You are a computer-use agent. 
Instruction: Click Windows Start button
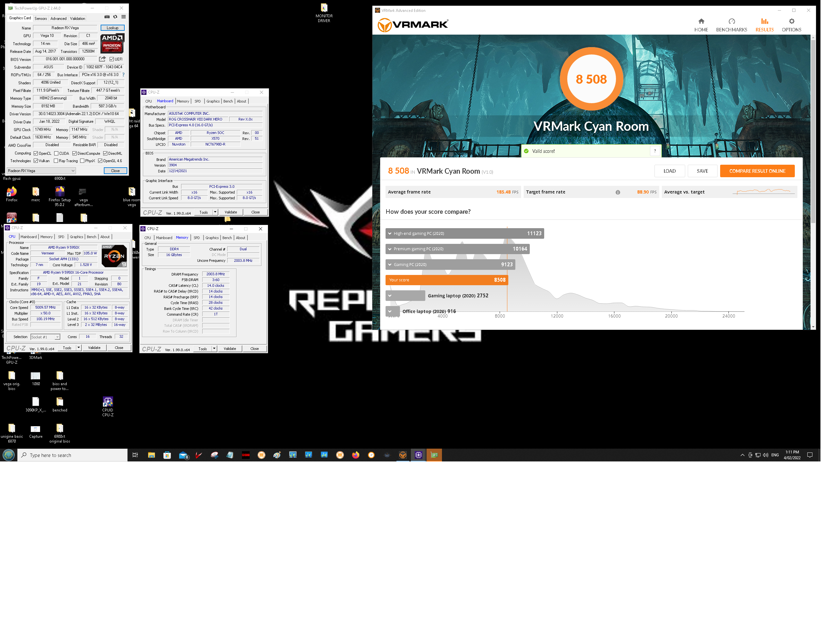click(x=8, y=455)
